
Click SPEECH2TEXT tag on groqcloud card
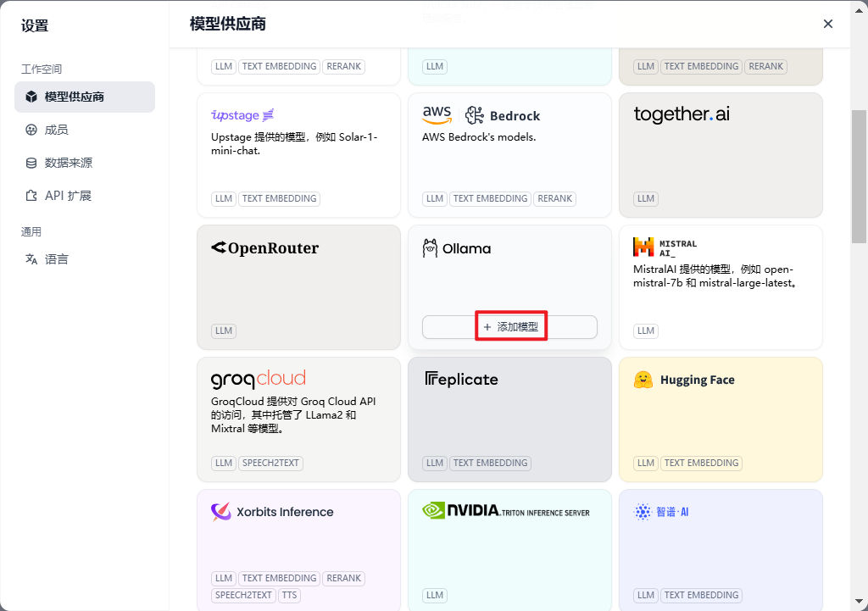coord(270,464)
